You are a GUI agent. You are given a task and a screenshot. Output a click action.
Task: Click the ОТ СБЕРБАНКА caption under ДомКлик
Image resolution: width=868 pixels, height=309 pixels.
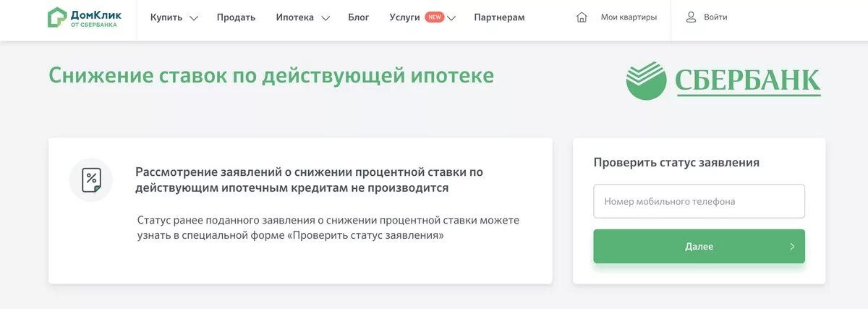click(93, 25)
